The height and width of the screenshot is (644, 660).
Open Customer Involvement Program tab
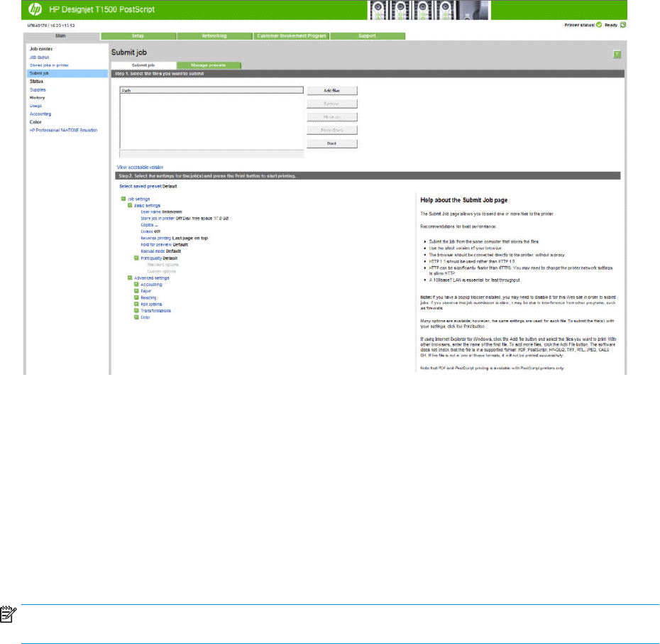point(291,36)
